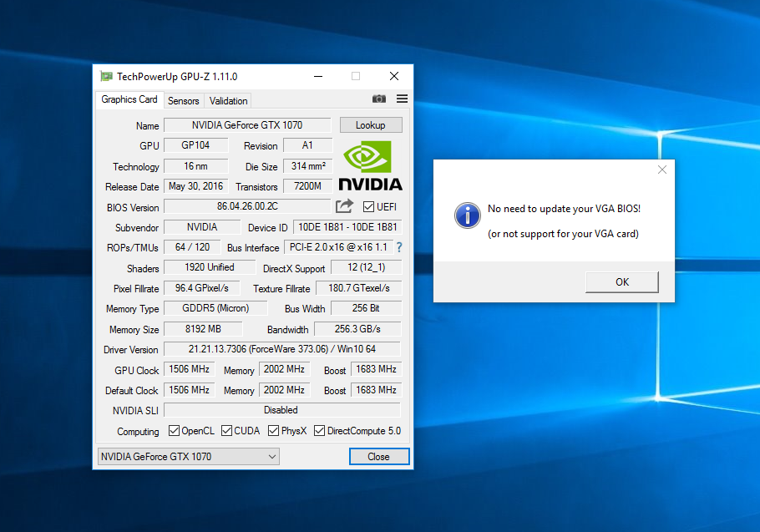Screen dimensions: 760x532
Task: Click the Driver Version field 21.21.13.7306
Action: pyautogui.click(x=282, y=349)
